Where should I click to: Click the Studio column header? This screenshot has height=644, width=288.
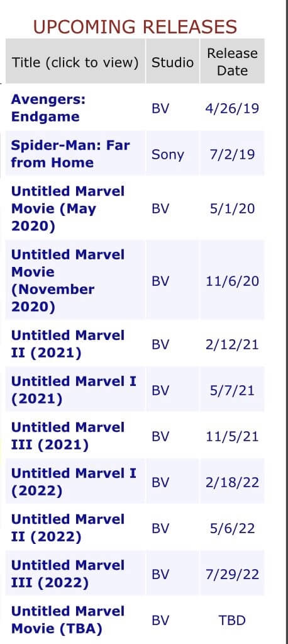172,62
